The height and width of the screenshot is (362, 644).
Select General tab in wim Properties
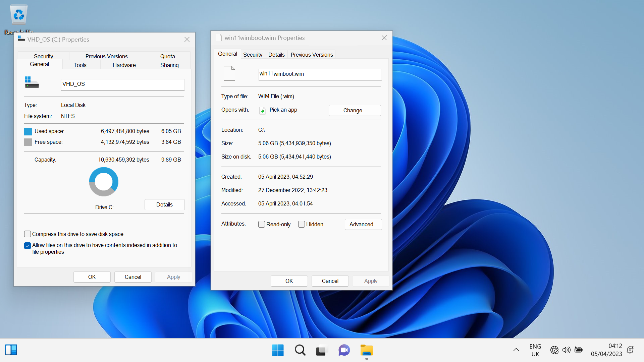[x=227, y=54]
